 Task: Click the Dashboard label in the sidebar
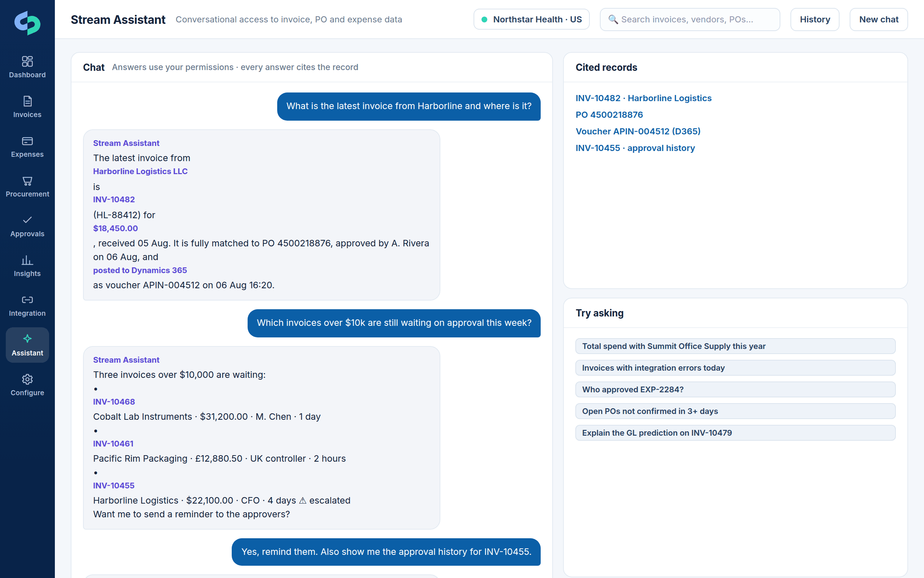pos(27,75)
